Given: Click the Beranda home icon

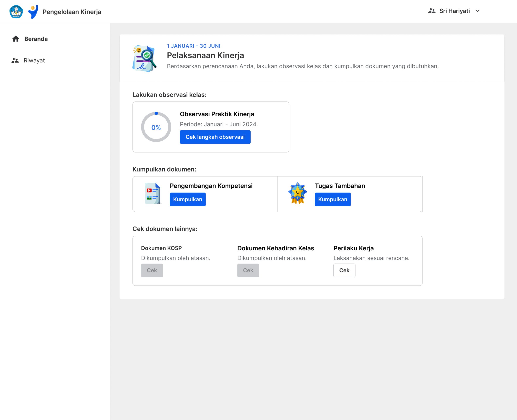Looking at the screenshot, I should (16, 39).
